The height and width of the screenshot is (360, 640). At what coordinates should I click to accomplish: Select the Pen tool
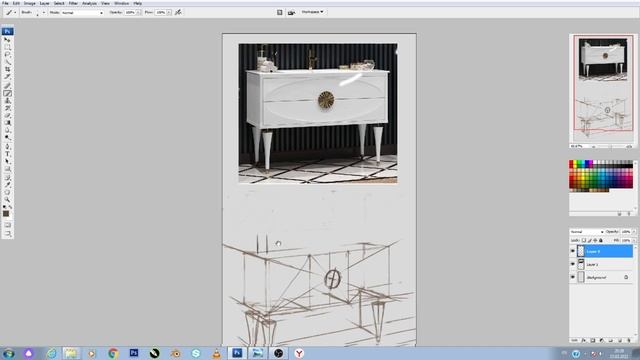tap(7, 147)
